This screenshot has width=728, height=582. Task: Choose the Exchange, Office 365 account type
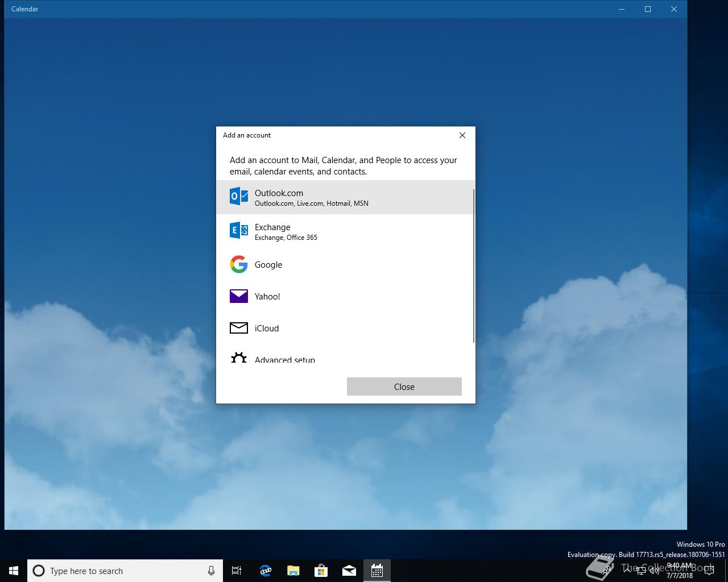click(345, 231)
